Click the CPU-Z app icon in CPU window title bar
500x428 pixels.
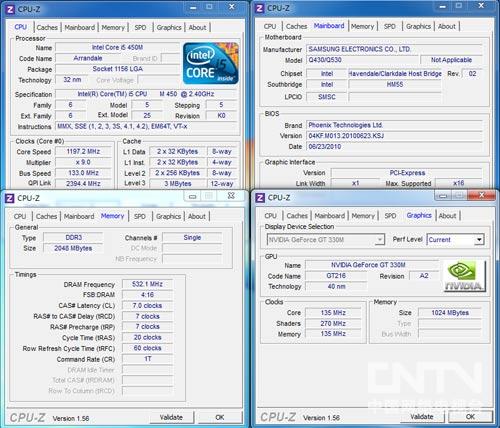[x=10, y=9]
